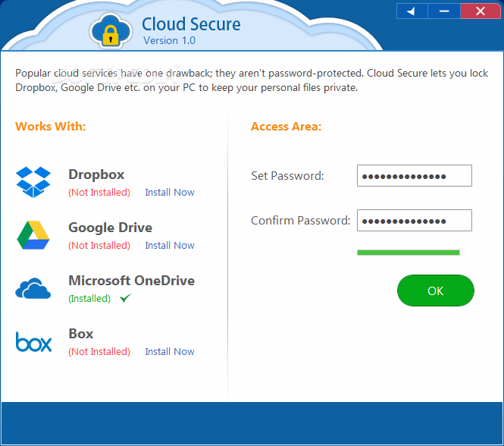Click the green password strength bar

point(409,253)
